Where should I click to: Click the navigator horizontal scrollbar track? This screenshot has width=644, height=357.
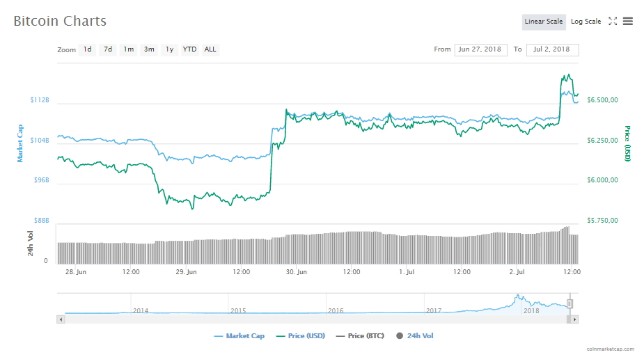point(315,319)
